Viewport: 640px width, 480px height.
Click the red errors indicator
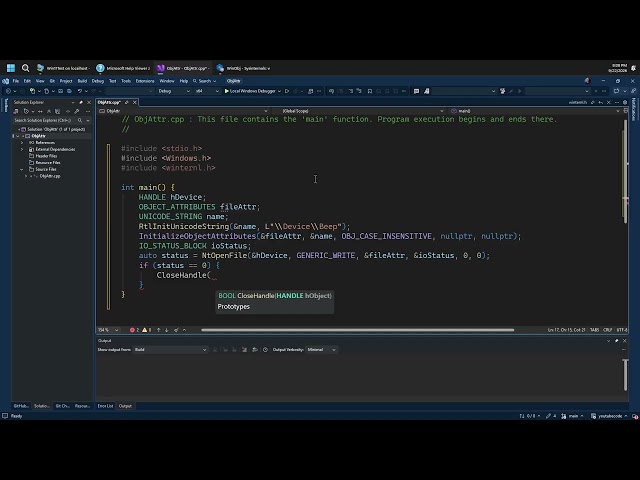(x=134, y=330)
